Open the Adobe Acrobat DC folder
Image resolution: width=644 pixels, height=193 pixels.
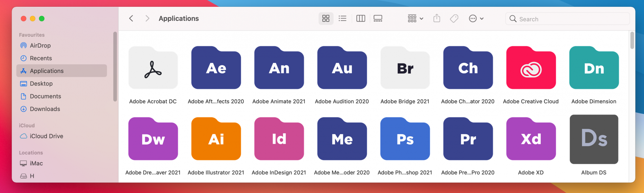[x=153, y=69]
